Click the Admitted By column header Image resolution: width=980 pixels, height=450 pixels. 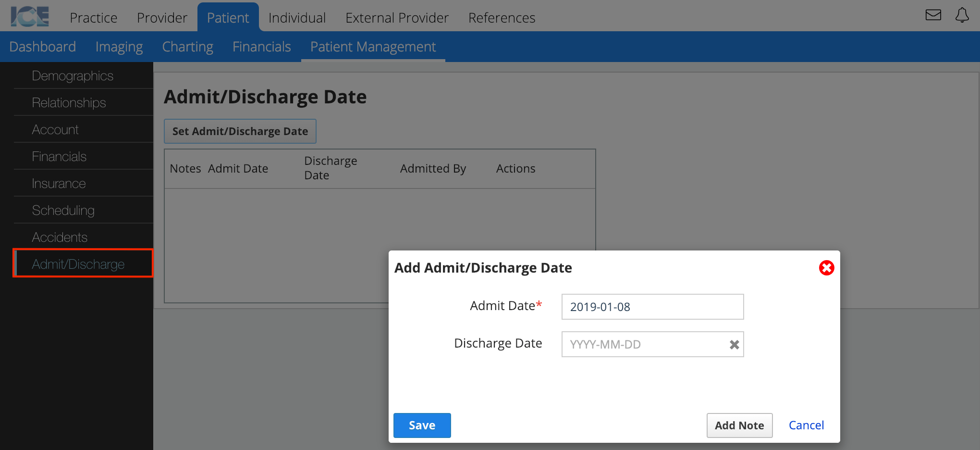(x=433, y=169)
